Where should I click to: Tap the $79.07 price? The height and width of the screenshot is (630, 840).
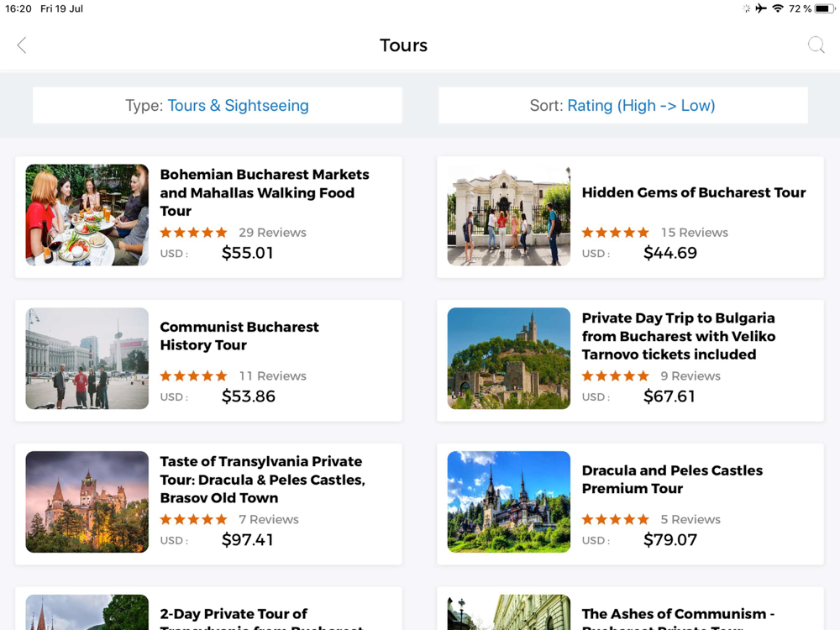(x=670, y=540)
